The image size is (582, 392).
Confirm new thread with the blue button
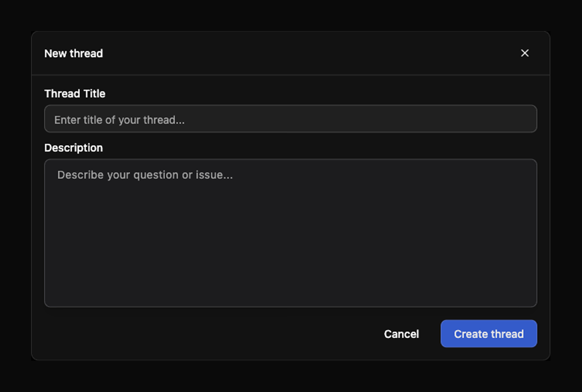(488, 334)
